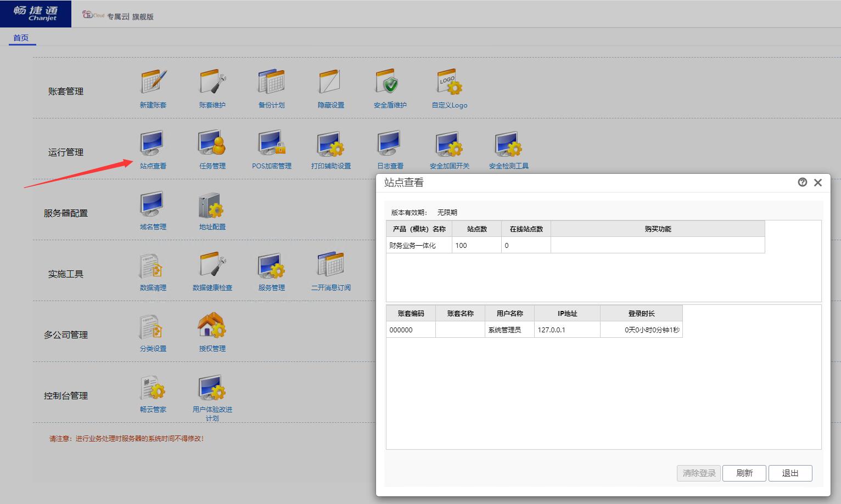Click the 无限期 validity value
The height and width of the screenshot is (504, 841).
coord(447,212)
